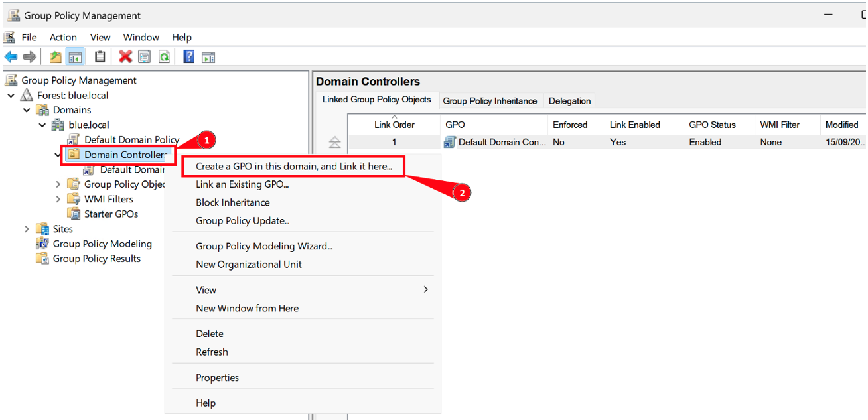This screenshot has height=420, width=868.
Task: Open the Action menu in menu bar
Action: [x=63, y=38]
